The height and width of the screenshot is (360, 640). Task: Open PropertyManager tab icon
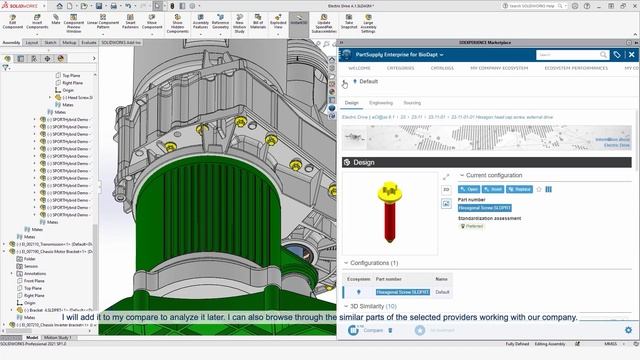(x=20, y=59)
